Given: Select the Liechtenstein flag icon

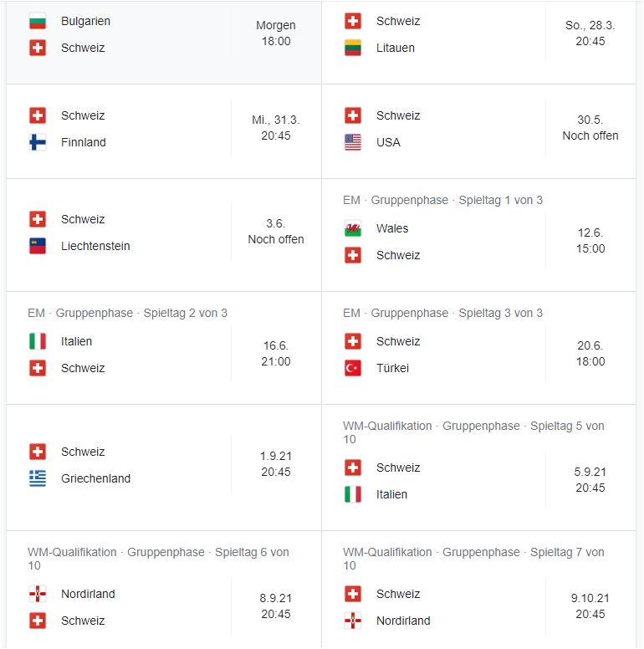Looking at the screenshot, I should tap(38, 246).
